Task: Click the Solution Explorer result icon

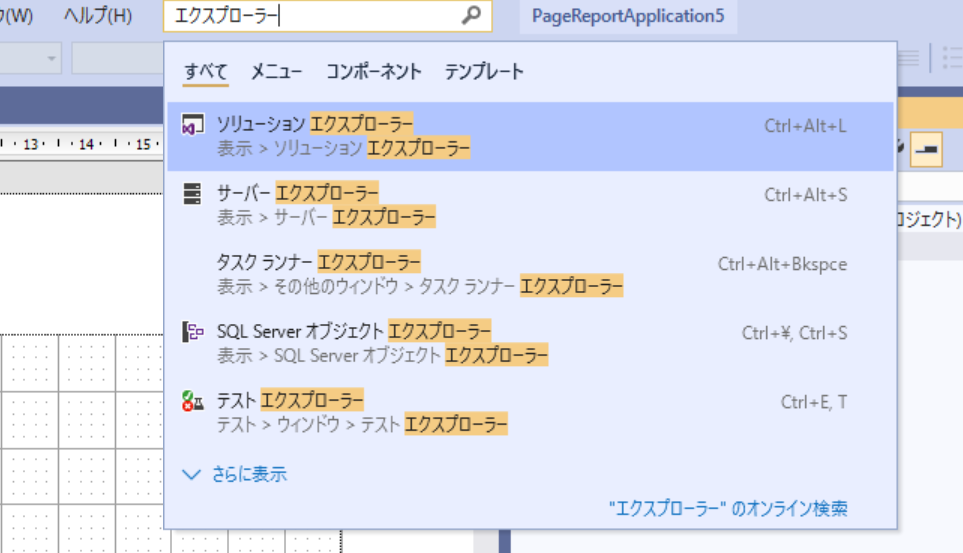Action: (192, 125)
